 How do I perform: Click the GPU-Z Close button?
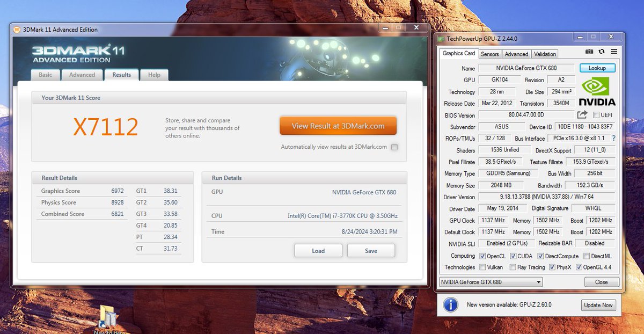point(602,282)
